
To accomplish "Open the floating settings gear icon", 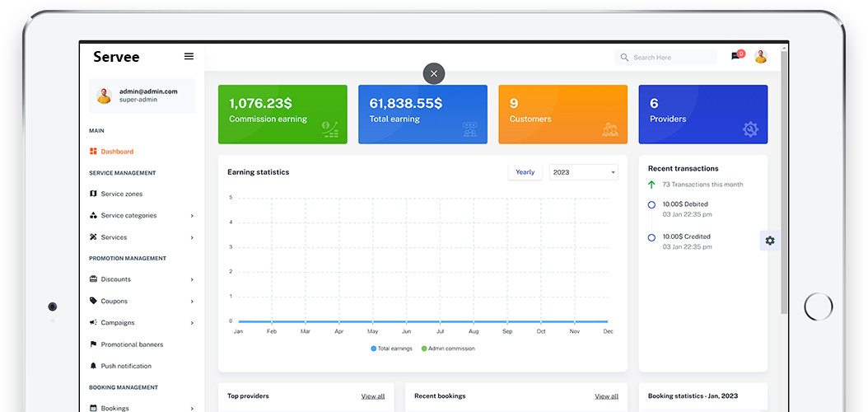I will tap(769, 241).
